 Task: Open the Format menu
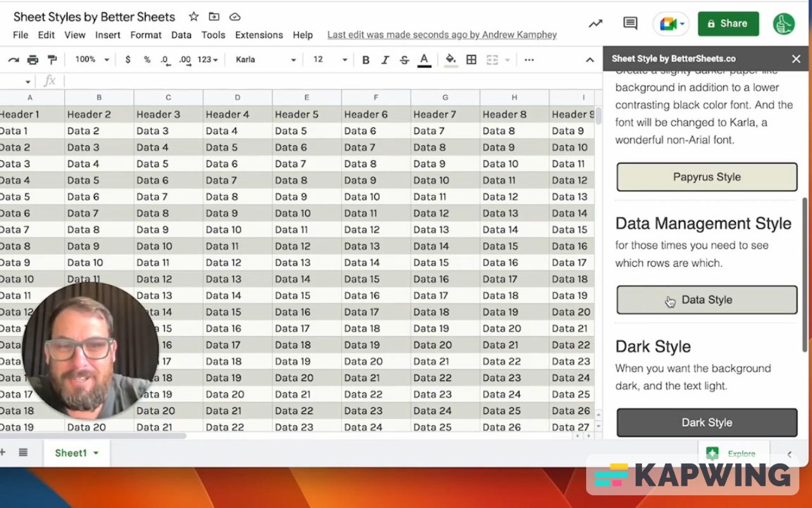146,35
